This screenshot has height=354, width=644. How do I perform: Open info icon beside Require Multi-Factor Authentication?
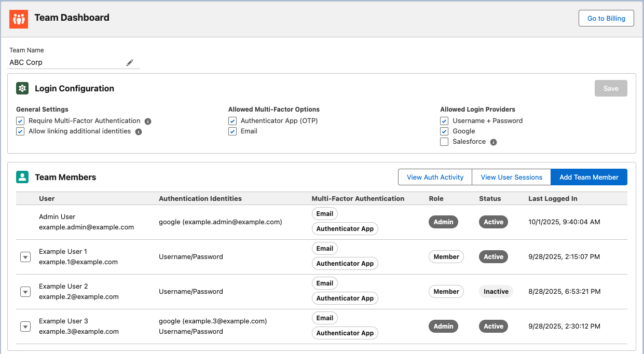coord(148,121)
